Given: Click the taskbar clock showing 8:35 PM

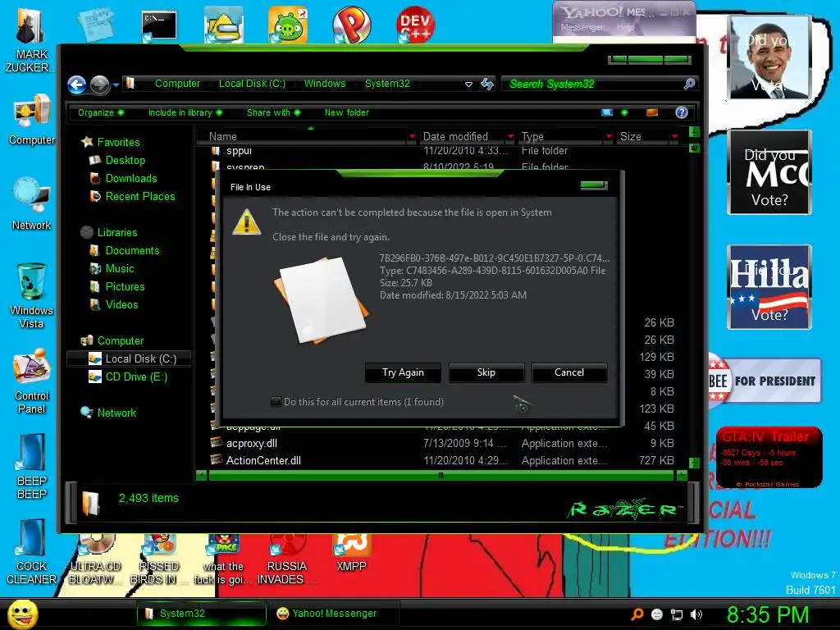Looking at the screenshot, I should (x=767, y=614).
